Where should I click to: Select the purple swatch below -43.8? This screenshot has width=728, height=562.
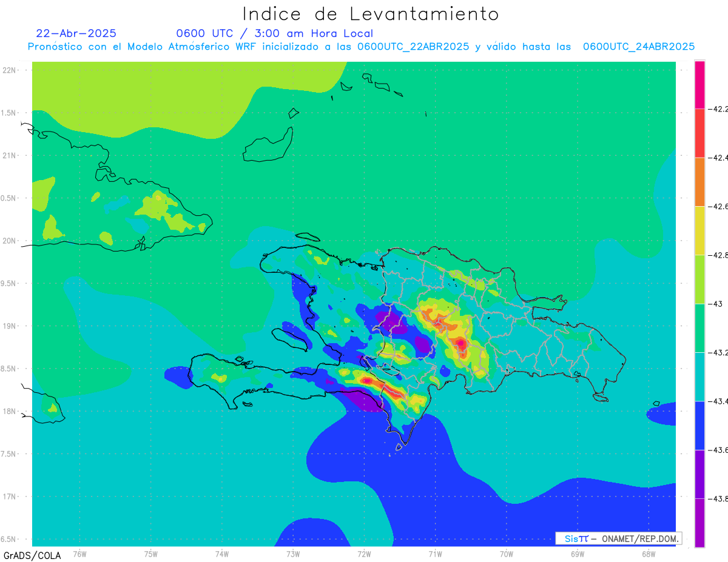tap(699, 523)
